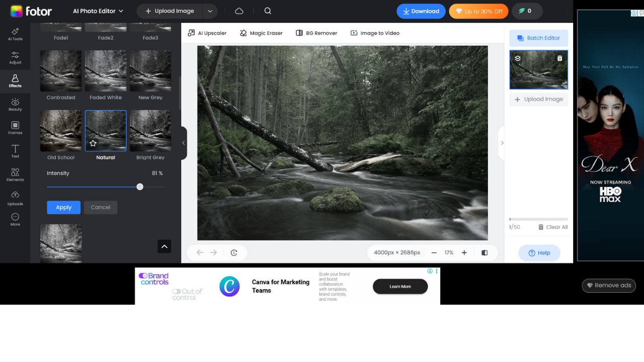Open the BG Remover tool
The height and width of the screenshot is (362, 644).
pyautogui.click(x=316, y=33)
